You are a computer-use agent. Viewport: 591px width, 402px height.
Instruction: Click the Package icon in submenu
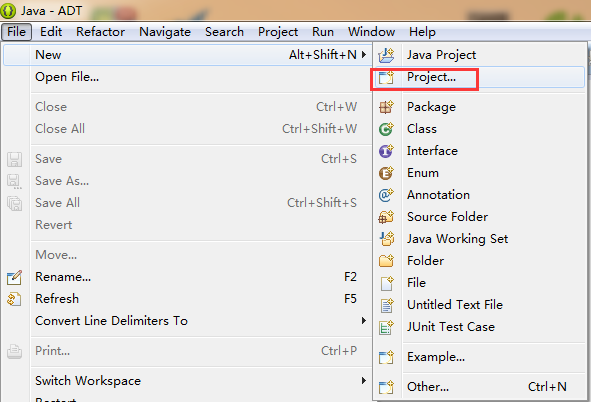click(x=386, y=107)
